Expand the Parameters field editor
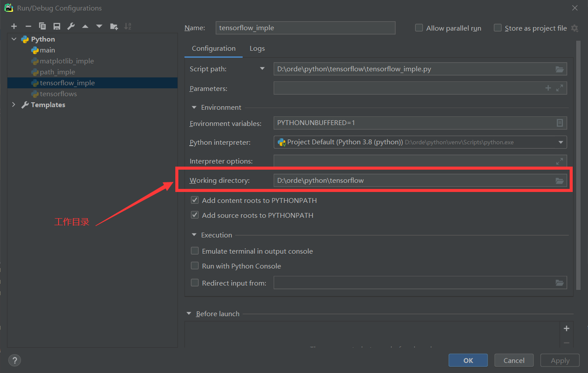 click(560, 88)
